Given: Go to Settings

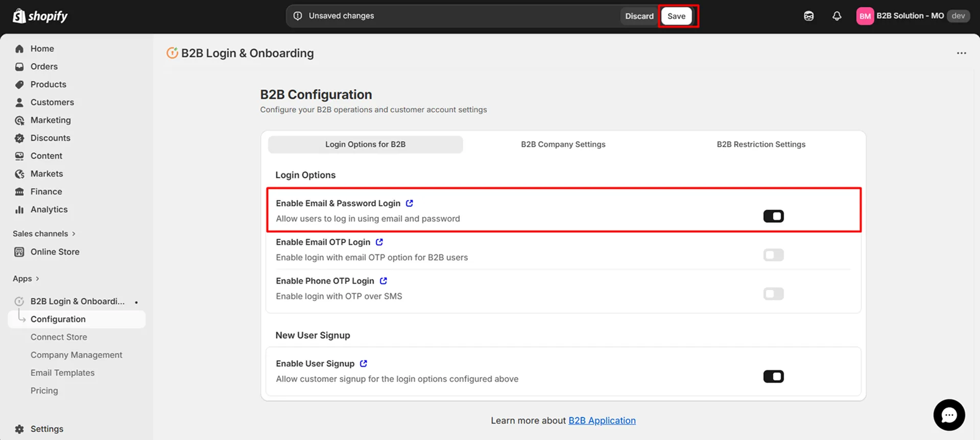Looking at the screenshot, I should point(46,429).
